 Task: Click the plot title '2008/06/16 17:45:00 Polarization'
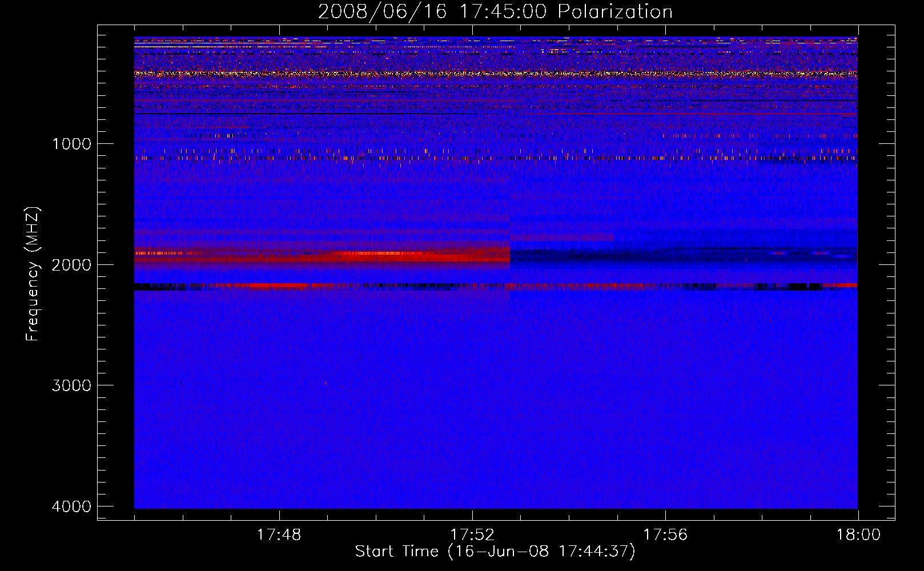click(x=495, y=12)
